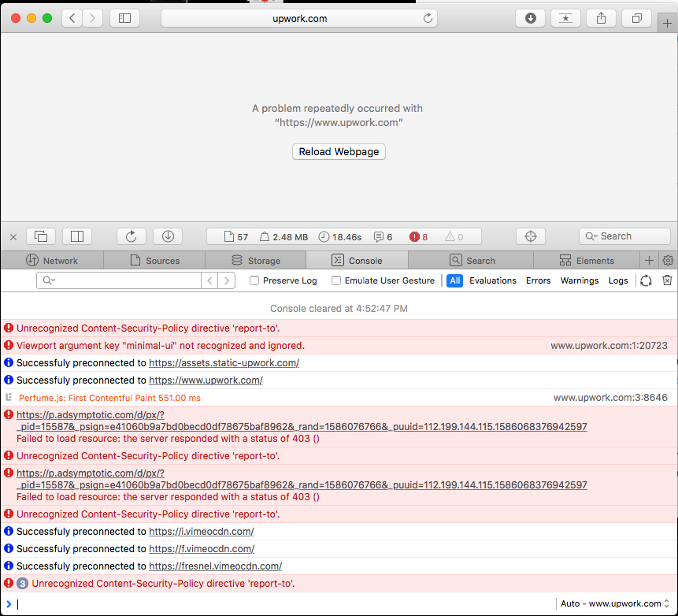
Task: Open https://i.vimeocdn.com/ link
Action: pos(202,531)
